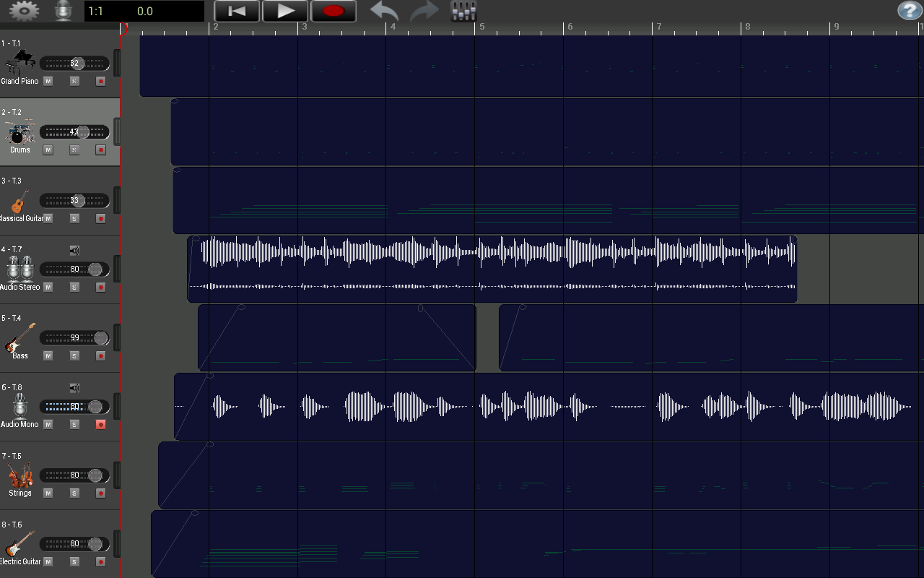
Task: Arm the Bass track for recording
Action: tap(101, 355)
